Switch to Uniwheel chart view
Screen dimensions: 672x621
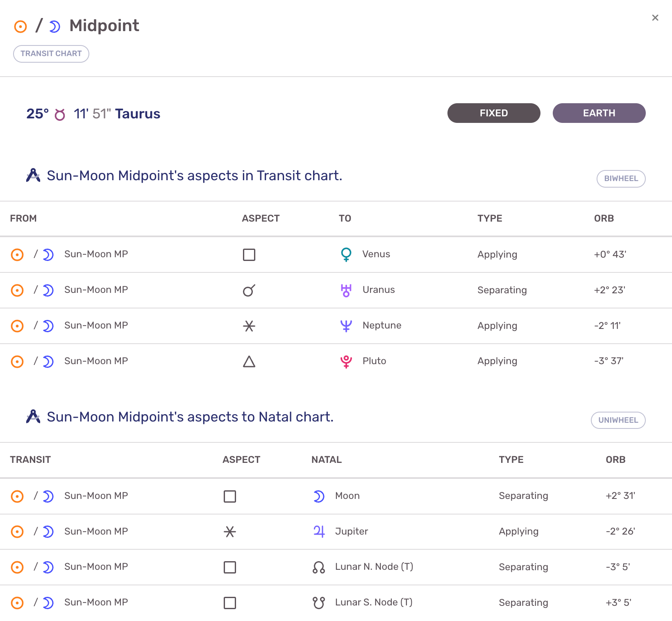pyautogui.click(x=618, y=420)
